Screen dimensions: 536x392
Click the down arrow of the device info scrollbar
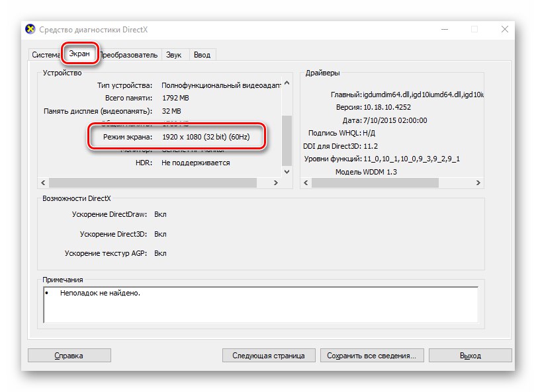[x=287, y=173]
